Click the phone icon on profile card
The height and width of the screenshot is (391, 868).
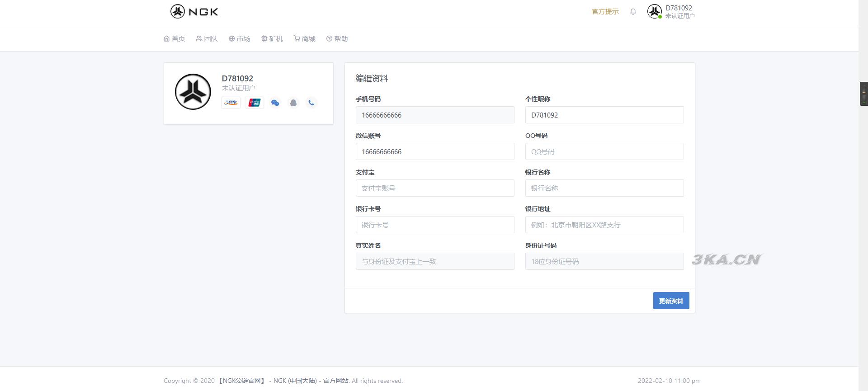tap(311, 103)
